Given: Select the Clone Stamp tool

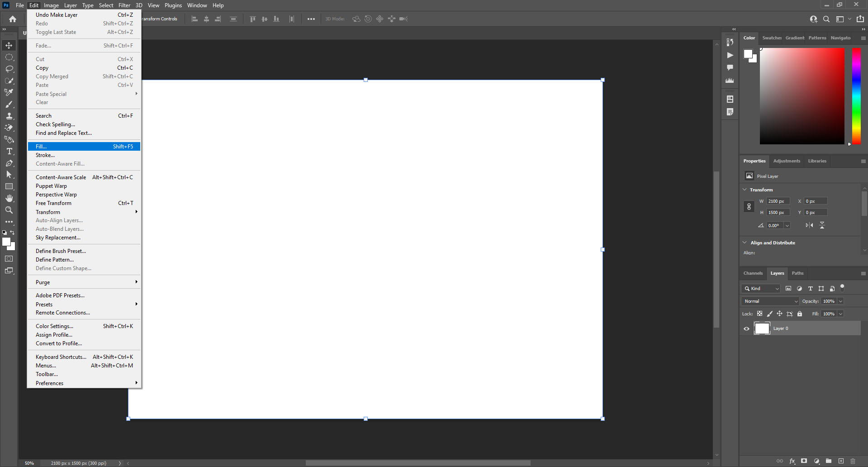Looking at the screenshot, I should coord(9,116).
